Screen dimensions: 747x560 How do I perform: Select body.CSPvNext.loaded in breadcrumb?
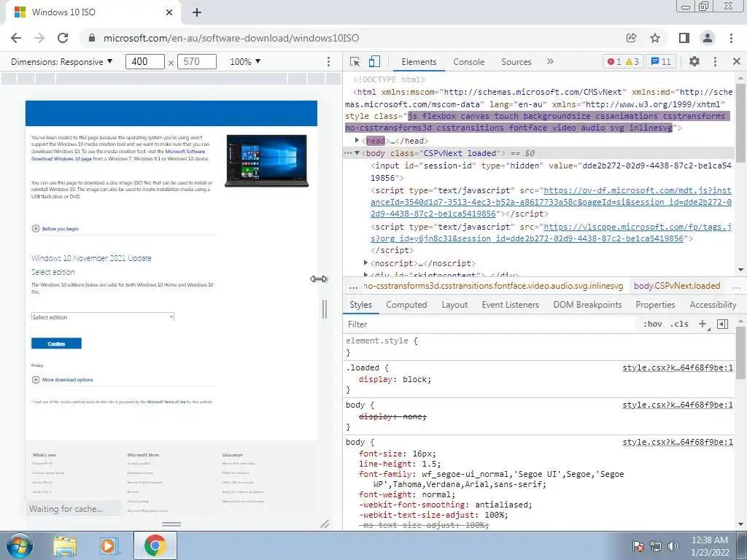(676, 286)
